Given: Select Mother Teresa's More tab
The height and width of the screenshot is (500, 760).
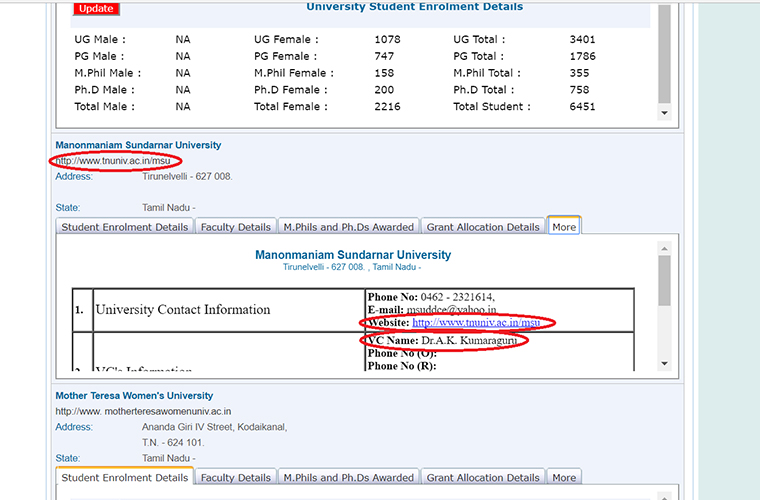Looking at the screenshot, I should point(564,477).
